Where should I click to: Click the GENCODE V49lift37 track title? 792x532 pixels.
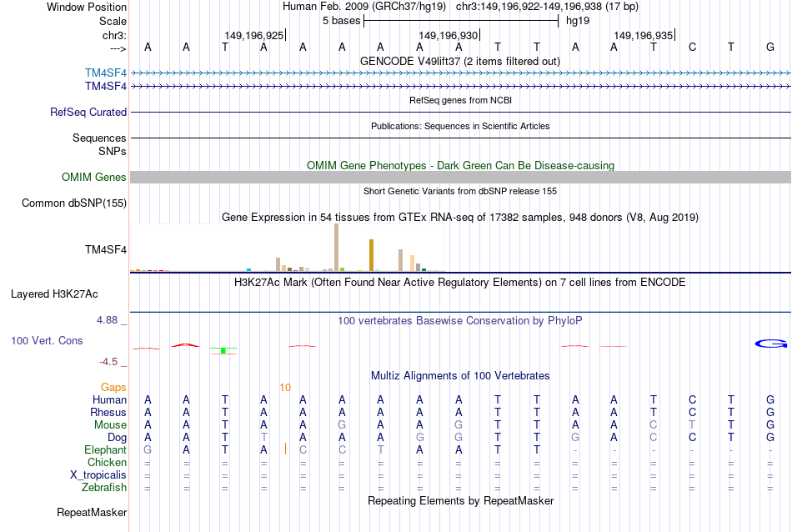[x=460, y=61]
